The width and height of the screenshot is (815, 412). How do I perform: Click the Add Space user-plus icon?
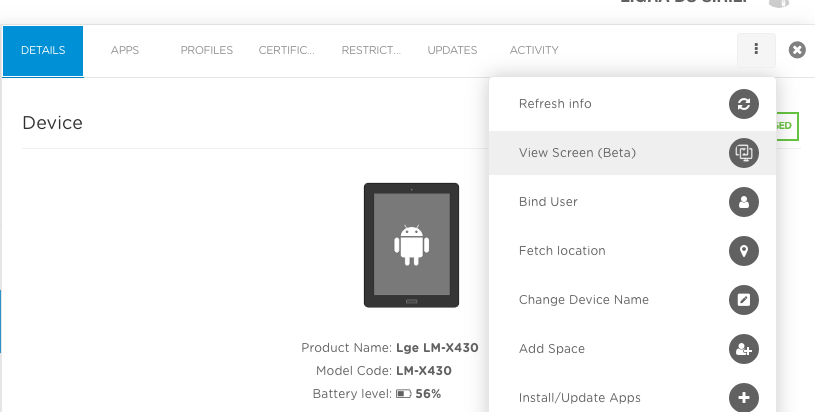click(744, 349)
